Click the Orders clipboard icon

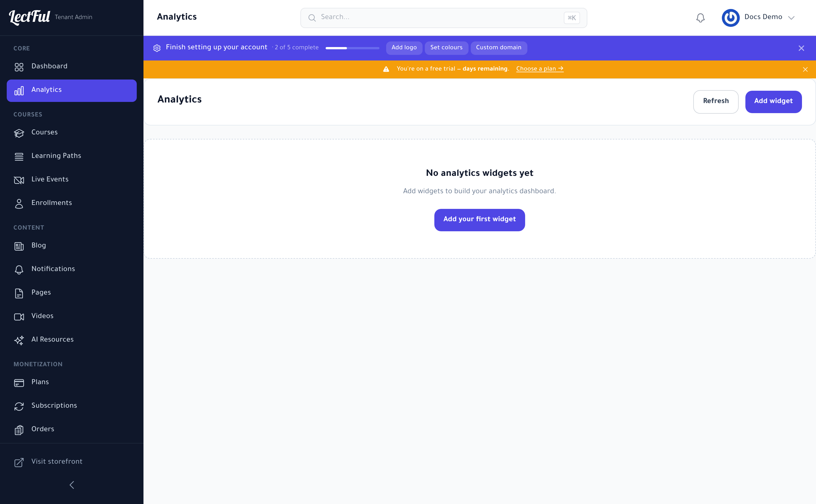(x=19, y=430)
